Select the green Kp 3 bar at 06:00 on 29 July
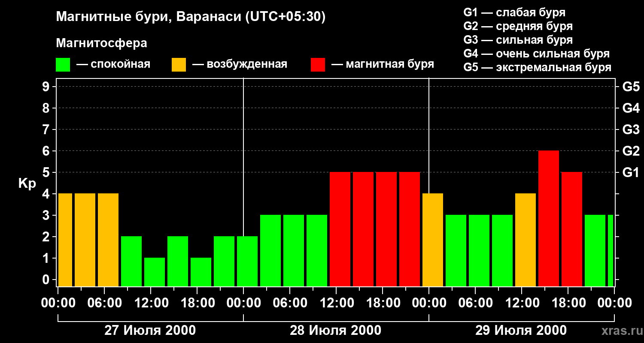This screenshot has width=644, height=343. tap(479, 250)
